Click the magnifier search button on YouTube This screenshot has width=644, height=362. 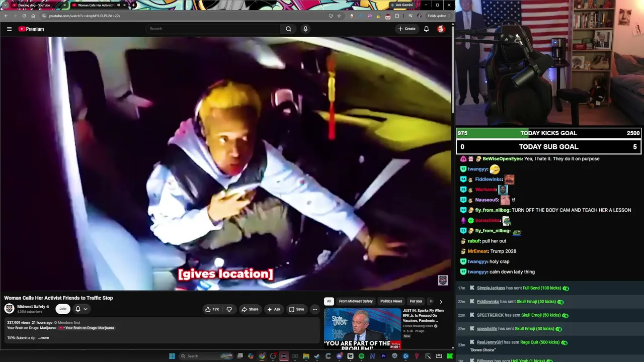288,29
